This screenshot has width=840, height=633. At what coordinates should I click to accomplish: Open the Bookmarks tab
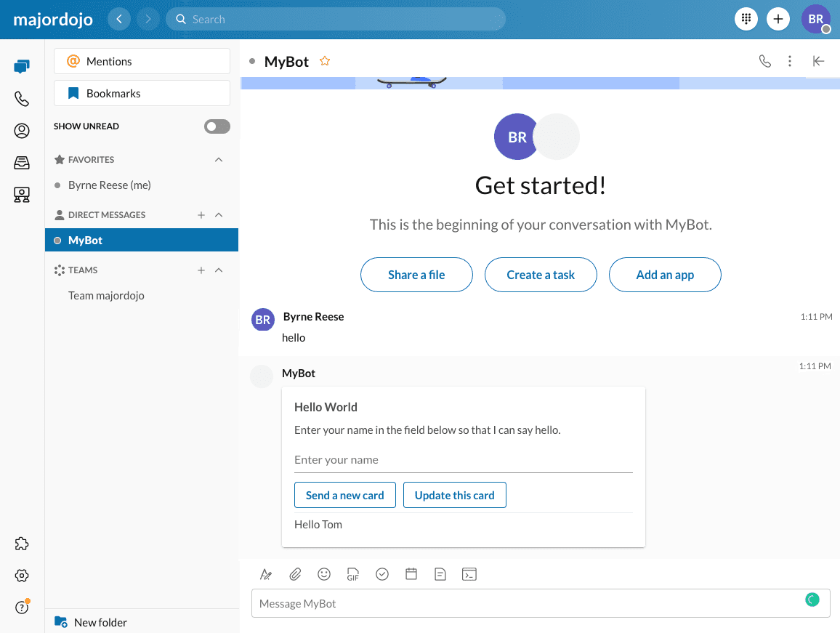(142, 94)
